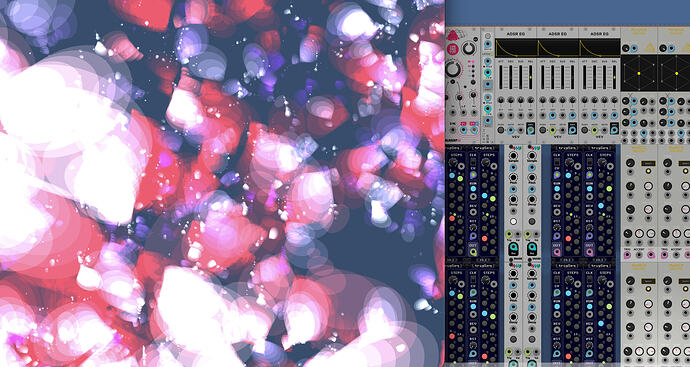Click the ACCENT jack on the upper-left yellow drum module
Screen dimensions: 690x367
point(639,255)
